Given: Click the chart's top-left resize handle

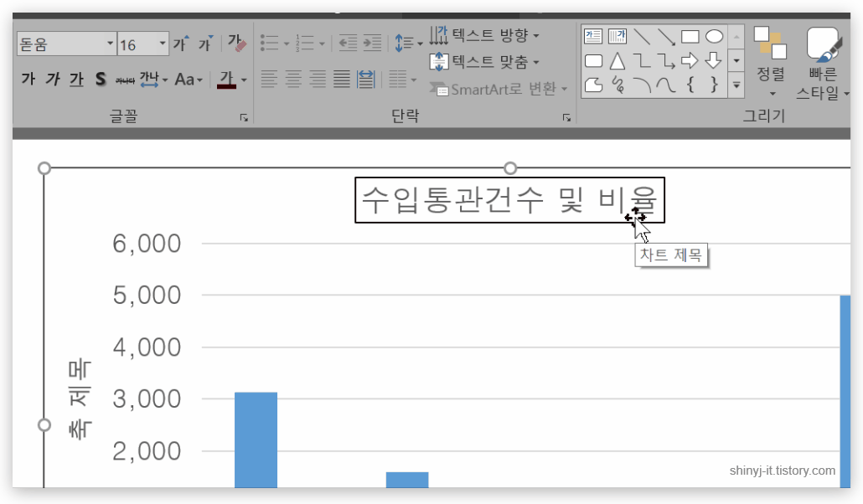Looking at the screenshot, I should [x=44, y=167].
